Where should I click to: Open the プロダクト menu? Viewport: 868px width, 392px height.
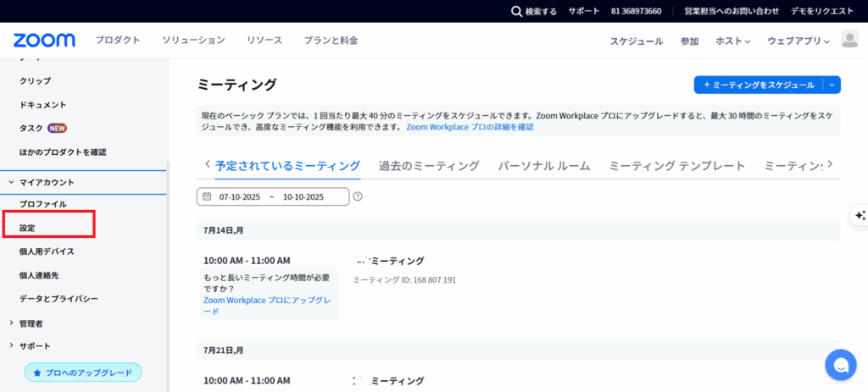[117, 41]
